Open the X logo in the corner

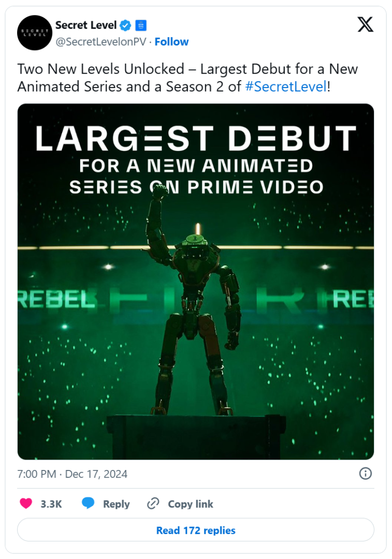point(365,24)
